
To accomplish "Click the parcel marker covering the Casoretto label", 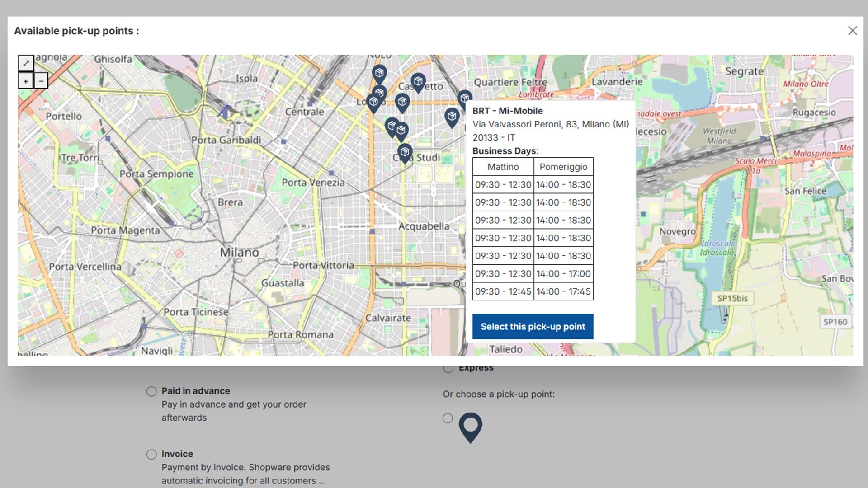I will [x=418, y=83].
